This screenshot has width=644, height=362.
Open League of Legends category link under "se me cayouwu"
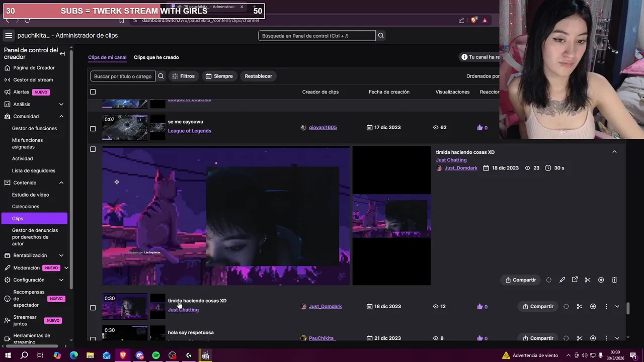pyautogui.click(x=190, y=131)
